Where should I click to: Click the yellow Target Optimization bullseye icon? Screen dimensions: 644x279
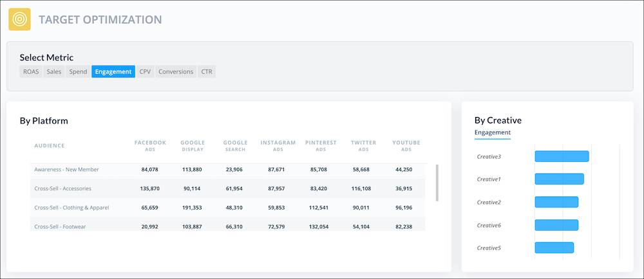[20, 19]
